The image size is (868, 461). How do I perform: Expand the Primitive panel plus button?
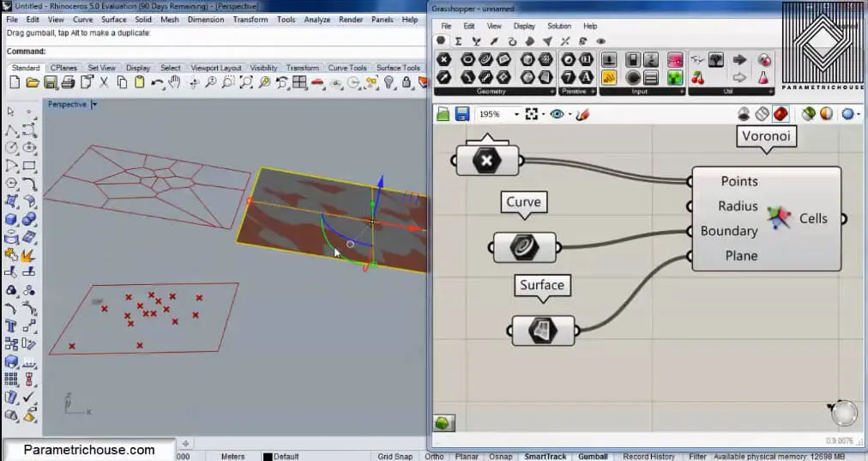pyautogui.click(x=593, y=91)
